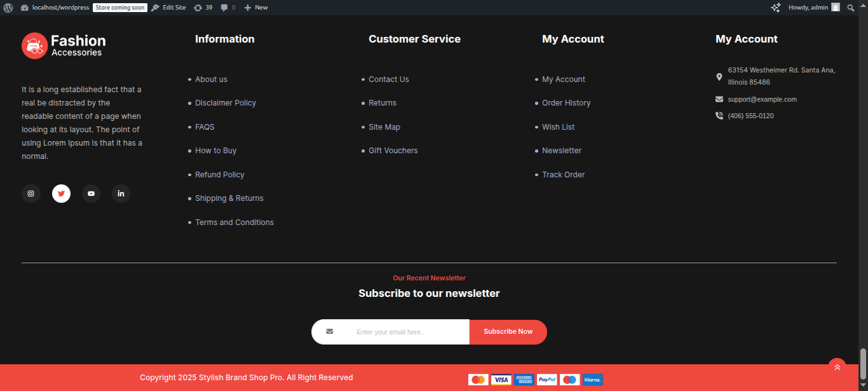Click the admin bar search icon

point(851,8)
